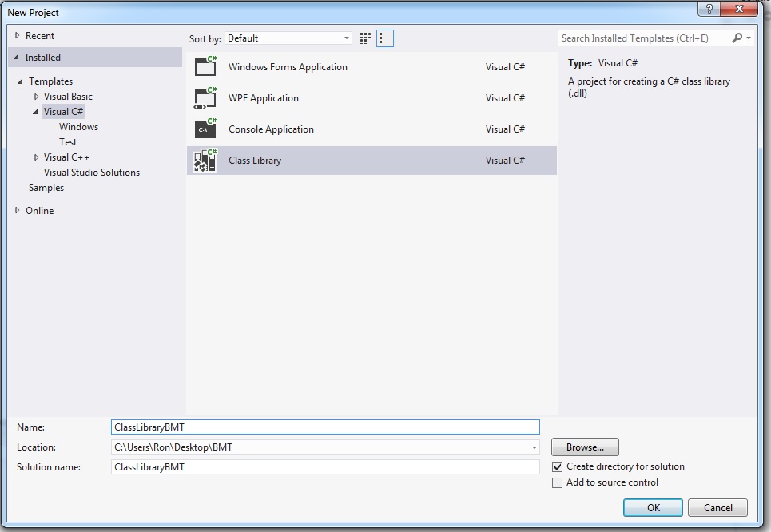Select Console Application row text
Screen dimensions: 771x532
pos(271,129)
